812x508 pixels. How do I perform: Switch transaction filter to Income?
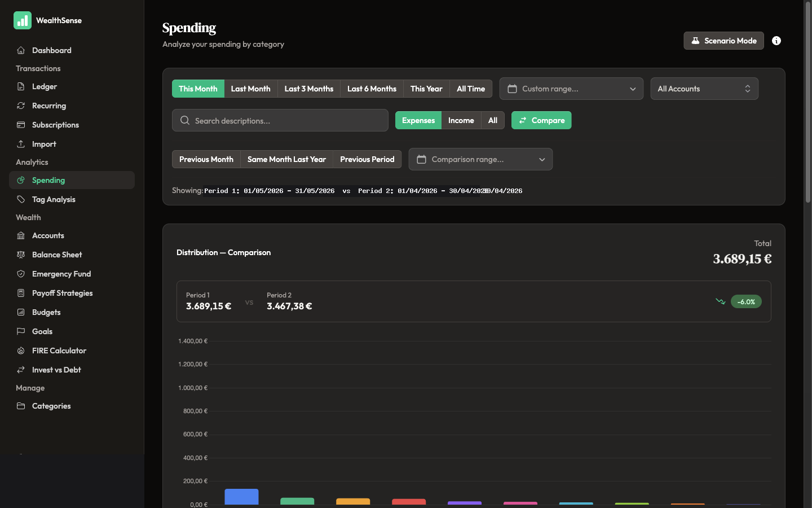click(461, 120)
